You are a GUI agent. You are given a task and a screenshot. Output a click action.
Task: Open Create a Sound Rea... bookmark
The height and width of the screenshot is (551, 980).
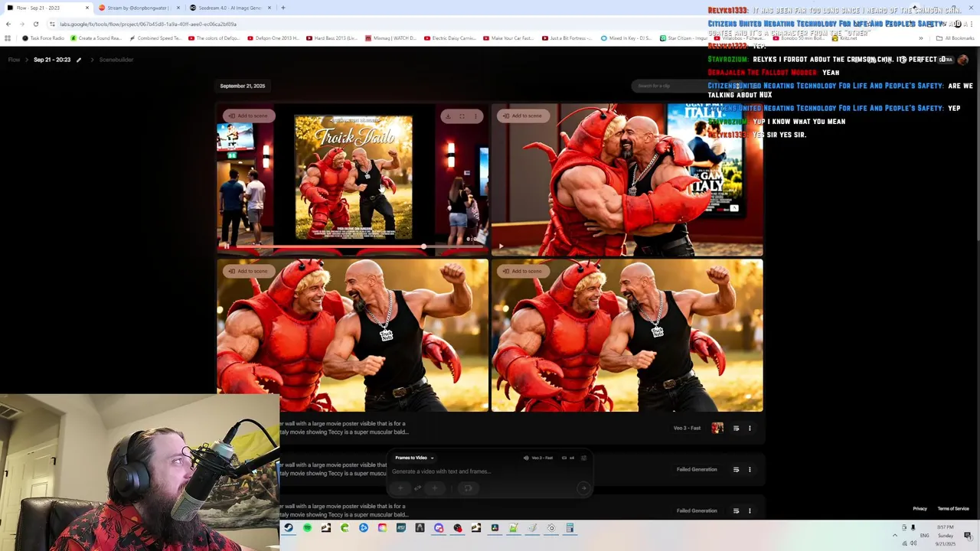coord(96,38)
